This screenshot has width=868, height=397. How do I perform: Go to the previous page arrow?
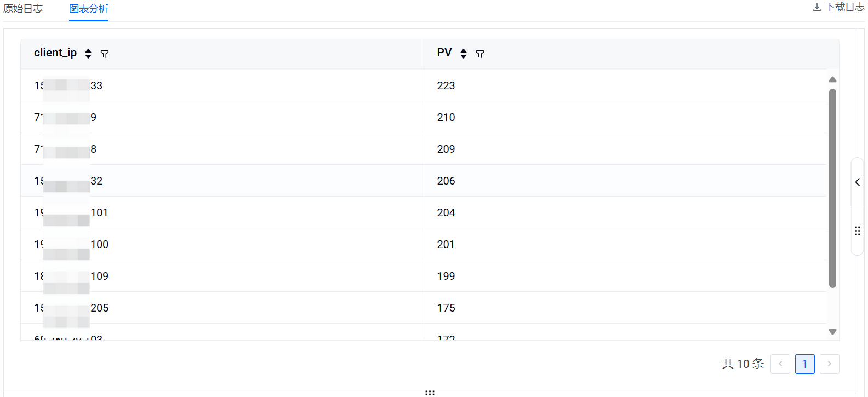pos(780,364)
